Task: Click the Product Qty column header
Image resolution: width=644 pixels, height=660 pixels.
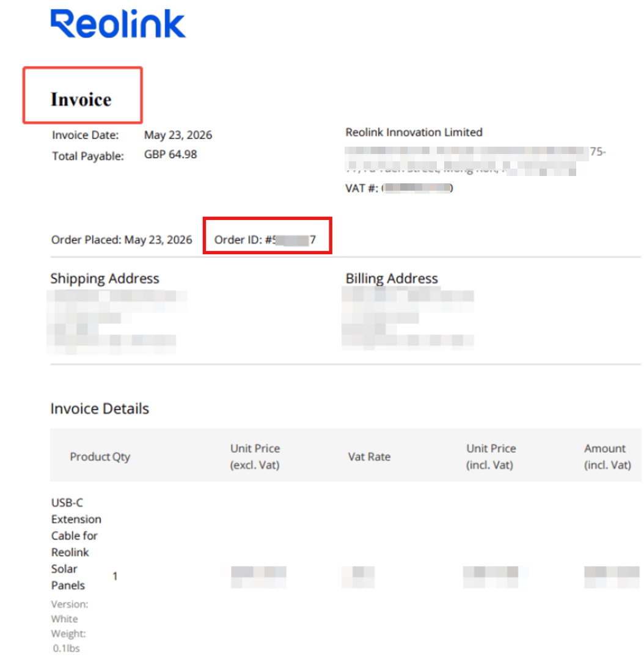Action: (100, 457)
